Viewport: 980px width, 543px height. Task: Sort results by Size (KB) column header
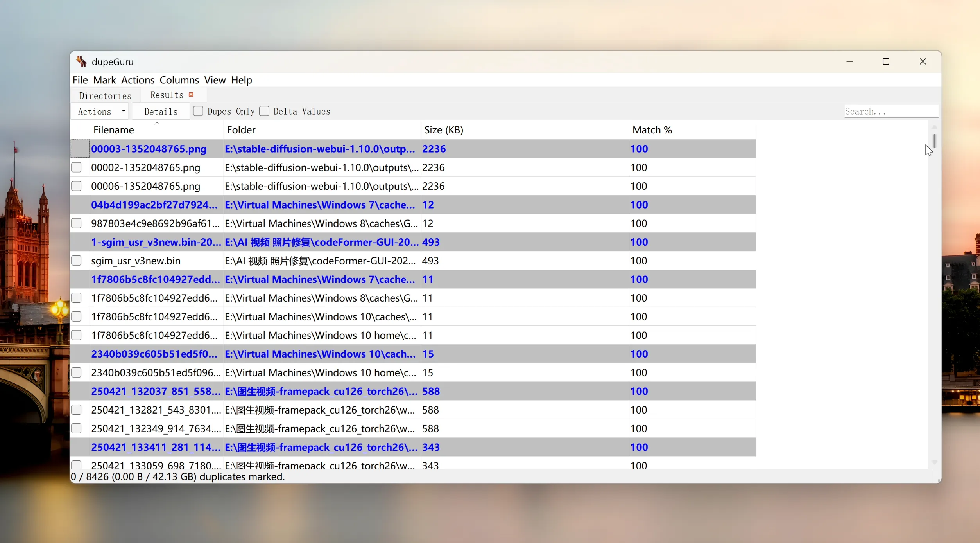444,130
